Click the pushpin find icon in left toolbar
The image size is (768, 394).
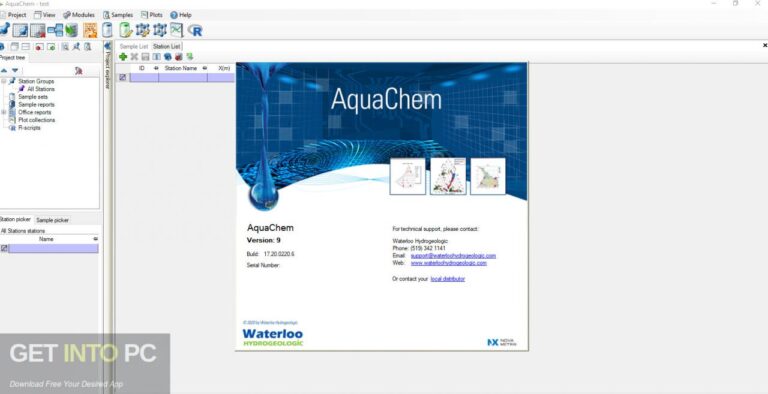(76, 47)
